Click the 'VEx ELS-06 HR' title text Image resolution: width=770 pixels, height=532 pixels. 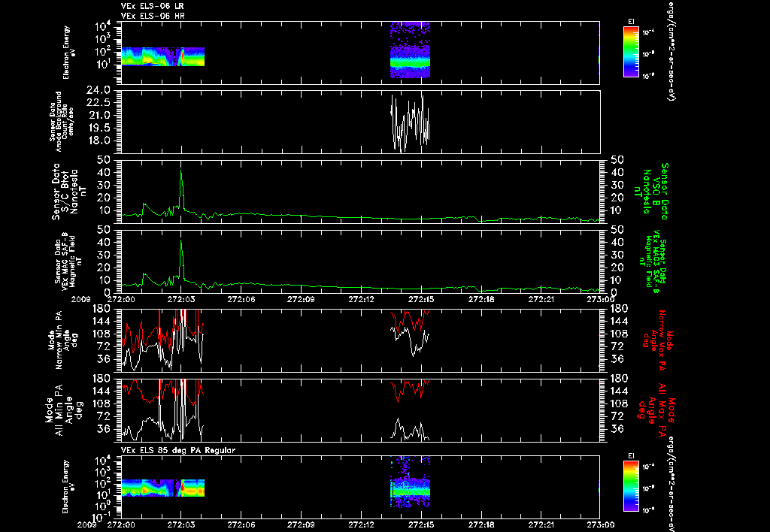(153, 17)
